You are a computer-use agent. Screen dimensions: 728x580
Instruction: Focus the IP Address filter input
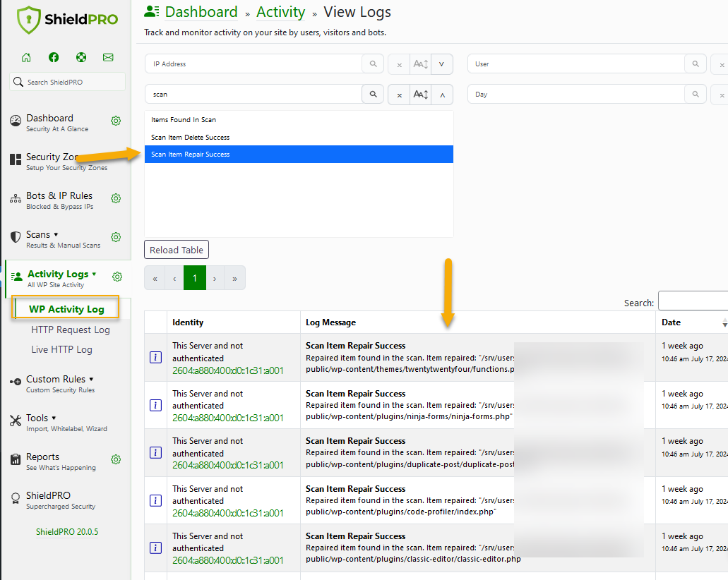click(253, 64)
